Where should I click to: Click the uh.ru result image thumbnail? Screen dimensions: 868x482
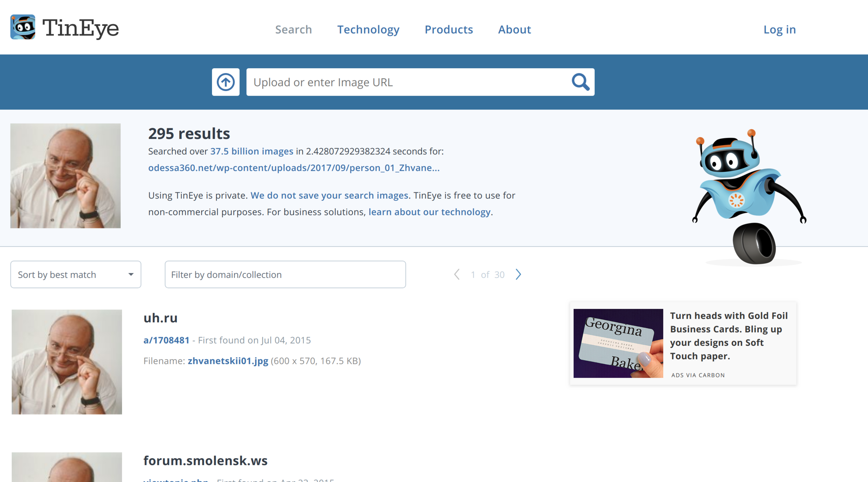click(x=67, y=362)
